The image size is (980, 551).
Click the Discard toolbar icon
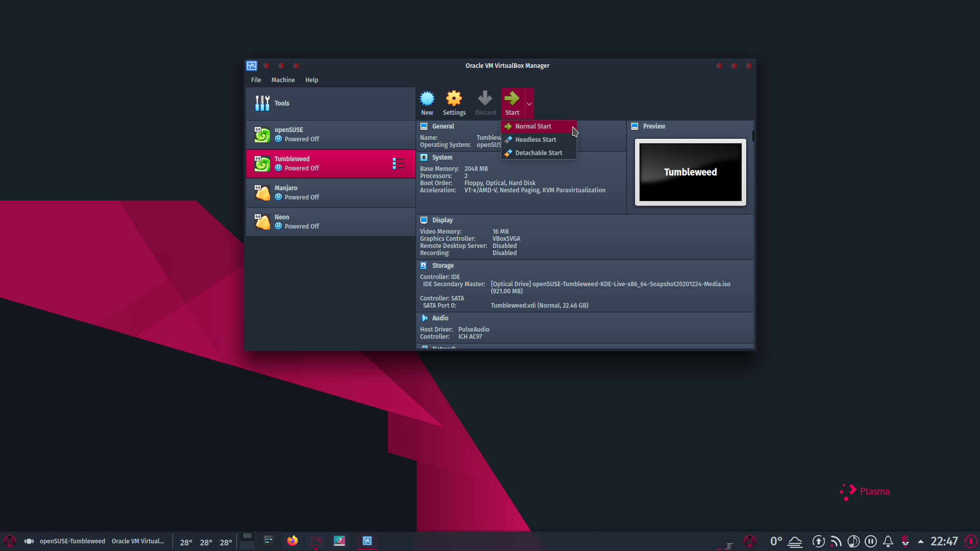tap(485, 103)
